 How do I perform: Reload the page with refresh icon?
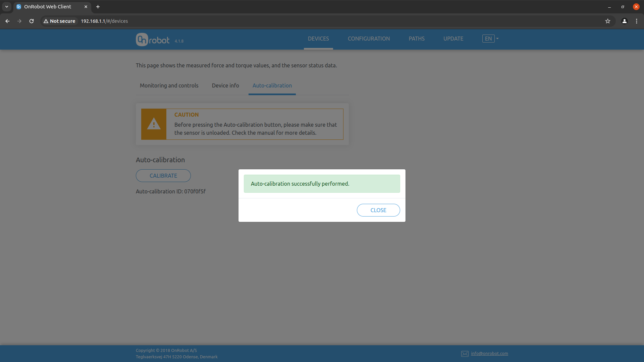[32, 21]
